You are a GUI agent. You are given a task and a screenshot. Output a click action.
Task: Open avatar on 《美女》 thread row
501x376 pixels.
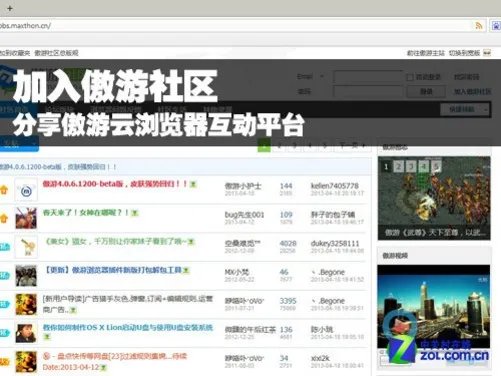point(26,247)
